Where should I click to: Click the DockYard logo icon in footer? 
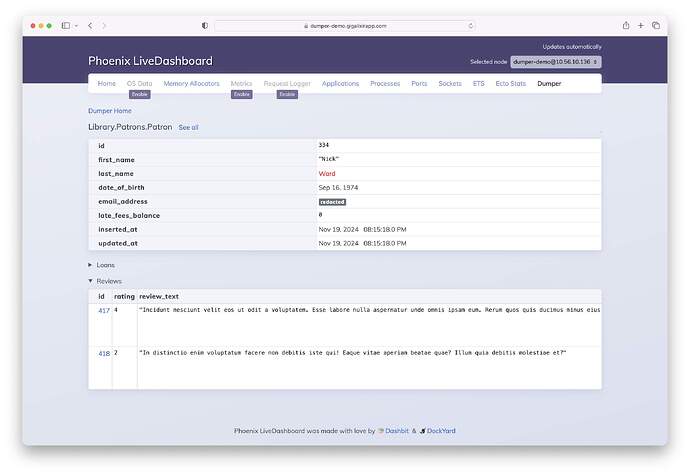(422, 431)
